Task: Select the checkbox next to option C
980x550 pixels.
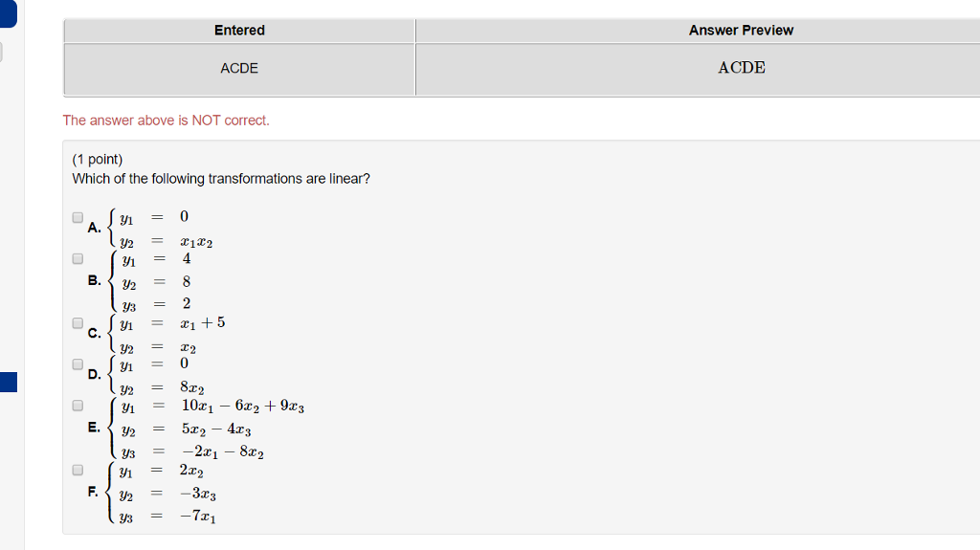Action: click(x=78, y=323)
